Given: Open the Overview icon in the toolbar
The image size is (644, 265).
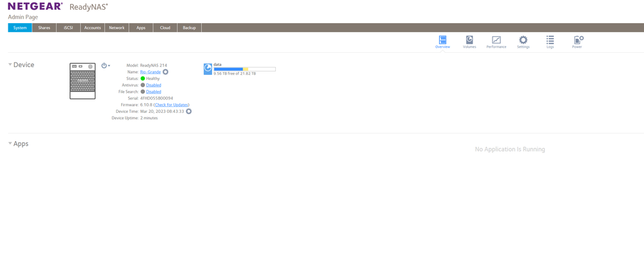Looking at the screenshot, I should (x=442, y=40).
